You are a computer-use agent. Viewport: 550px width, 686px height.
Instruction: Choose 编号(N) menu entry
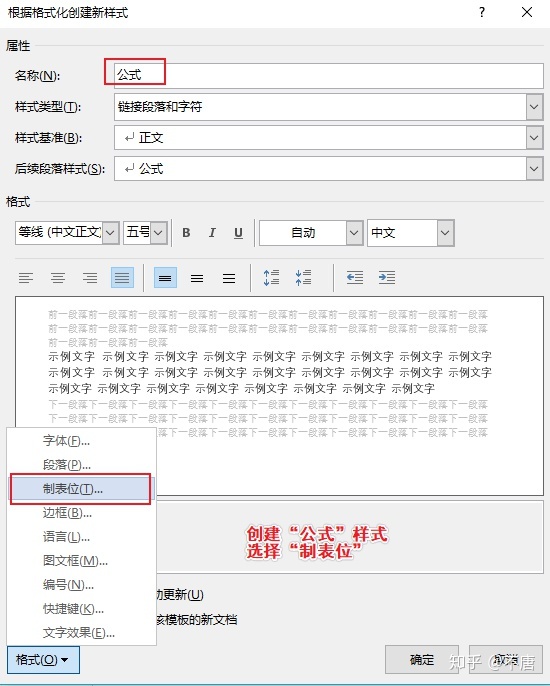81,585
